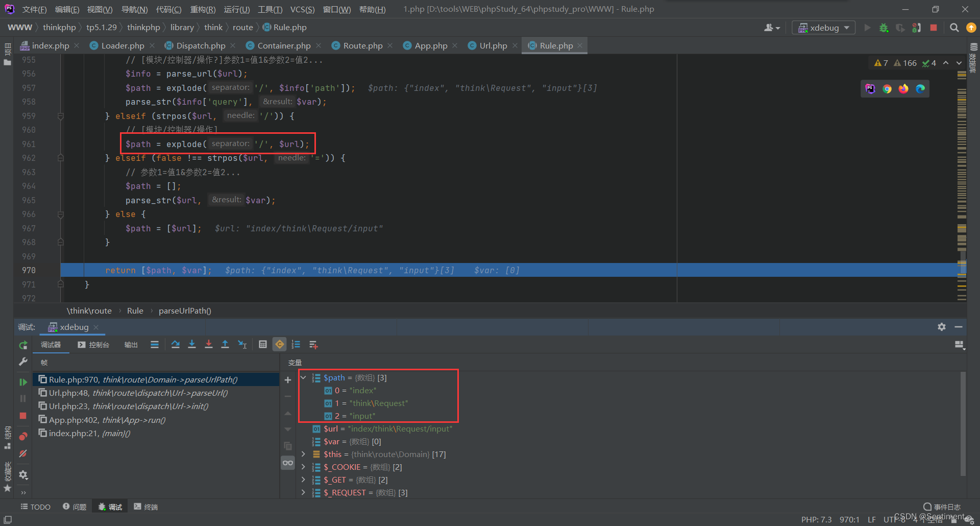Open the 文件(F) menu
Screen dimensions: 980x526
click(x=35, y=9)
